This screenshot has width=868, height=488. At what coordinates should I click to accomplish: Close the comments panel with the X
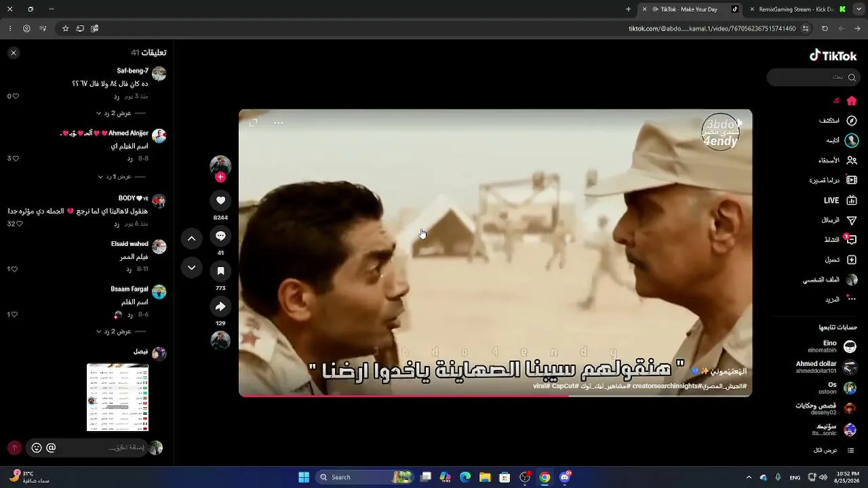14,53
